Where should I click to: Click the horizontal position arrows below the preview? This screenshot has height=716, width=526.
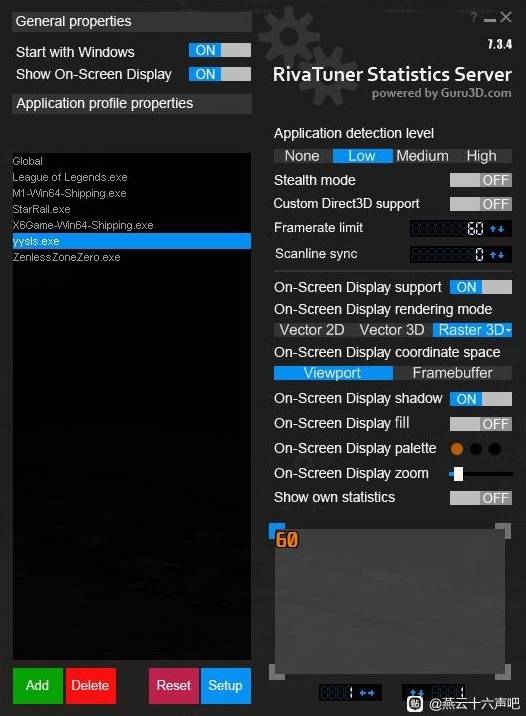367,693
